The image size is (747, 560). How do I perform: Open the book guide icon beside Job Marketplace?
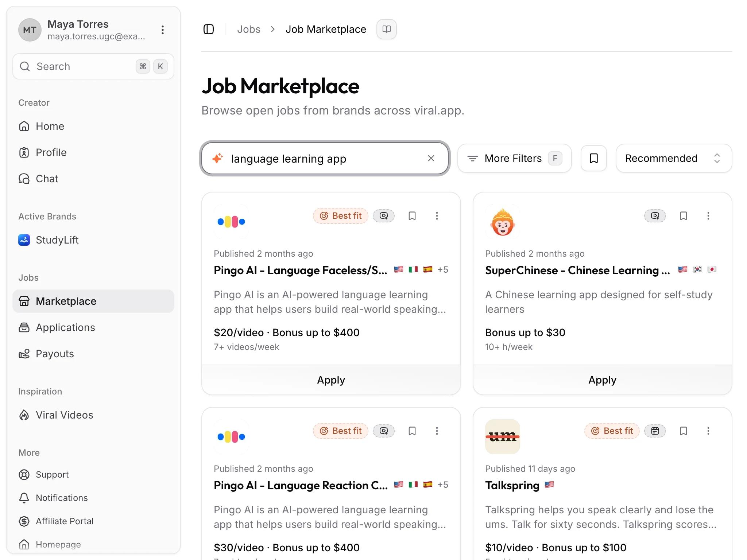(x=387, y=29)
